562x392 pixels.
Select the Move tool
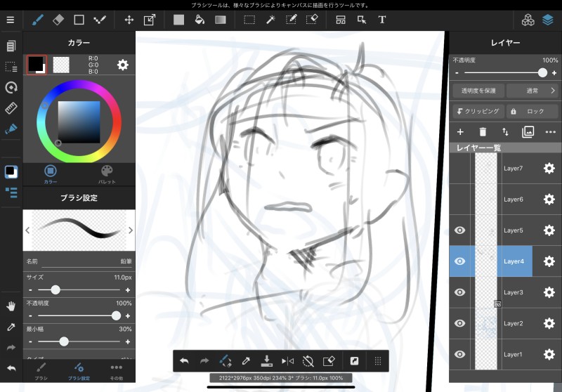pyautogui.click(x=129, y=20)
